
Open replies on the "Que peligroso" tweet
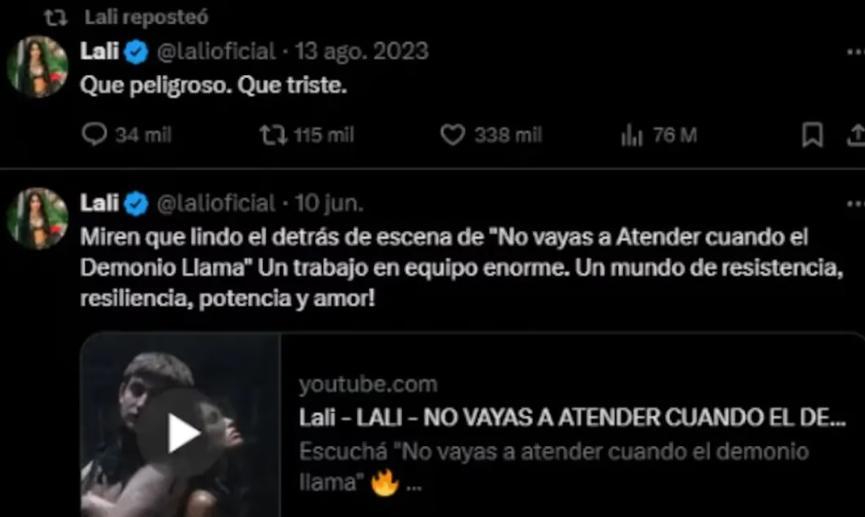pyautogui.click(x=94, y=134)
